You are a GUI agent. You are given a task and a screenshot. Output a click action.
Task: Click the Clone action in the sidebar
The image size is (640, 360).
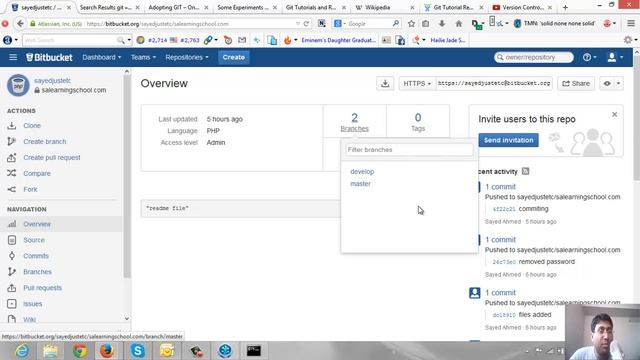click(32, 126)
